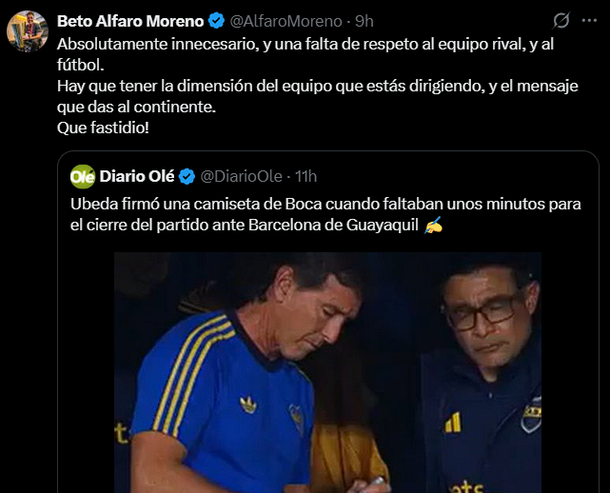Image resolution: width=610 pixels, height=493 pixels.
Task: Open the three-dot more options menu
Action: pos(589,20)
